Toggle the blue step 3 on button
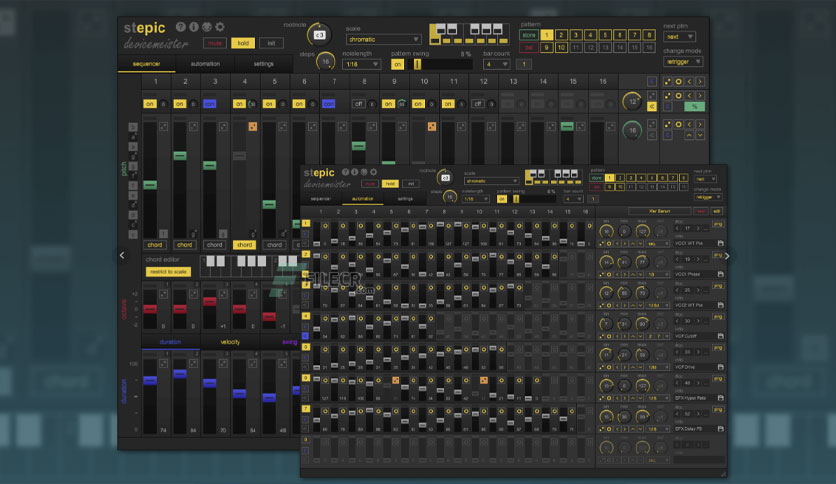This screenshot has width=836, height=484. [210, 104]
